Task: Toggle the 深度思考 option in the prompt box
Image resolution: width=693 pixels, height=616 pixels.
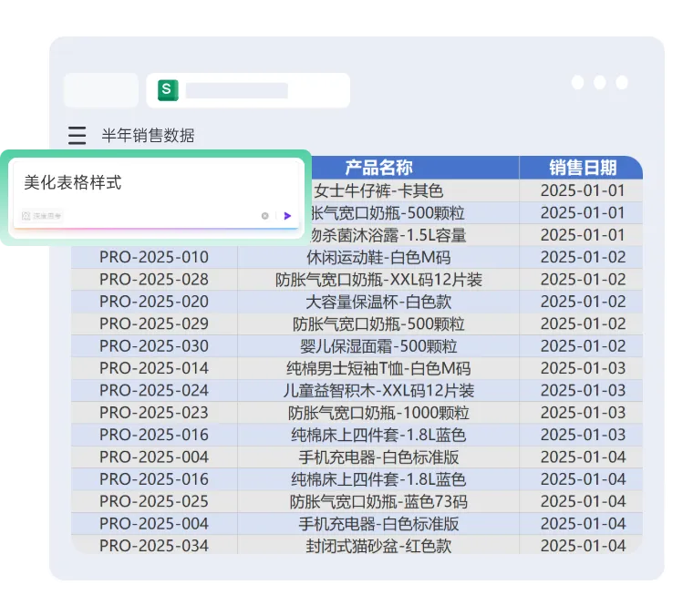Action: (x=42, y=215)
